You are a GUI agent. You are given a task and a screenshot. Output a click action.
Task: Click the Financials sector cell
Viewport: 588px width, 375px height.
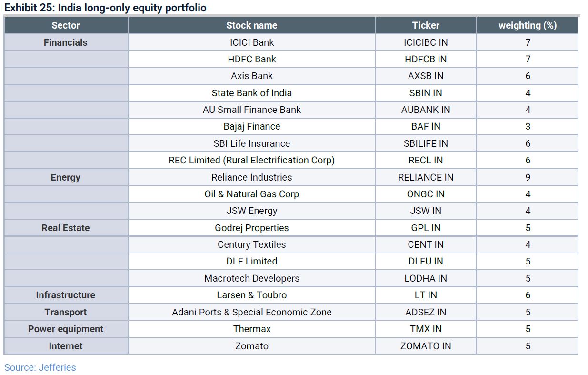pos(66,42)
